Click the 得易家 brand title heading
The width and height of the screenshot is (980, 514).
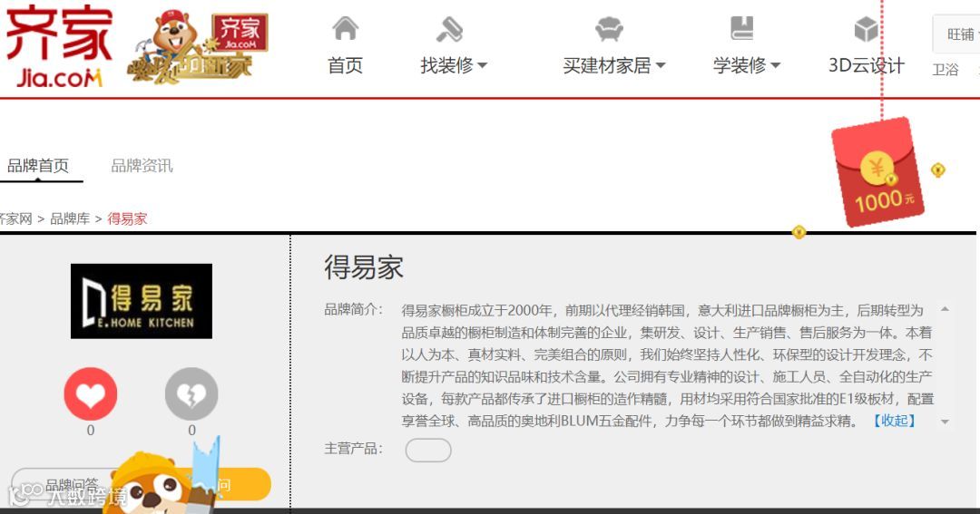click(364, 267)
